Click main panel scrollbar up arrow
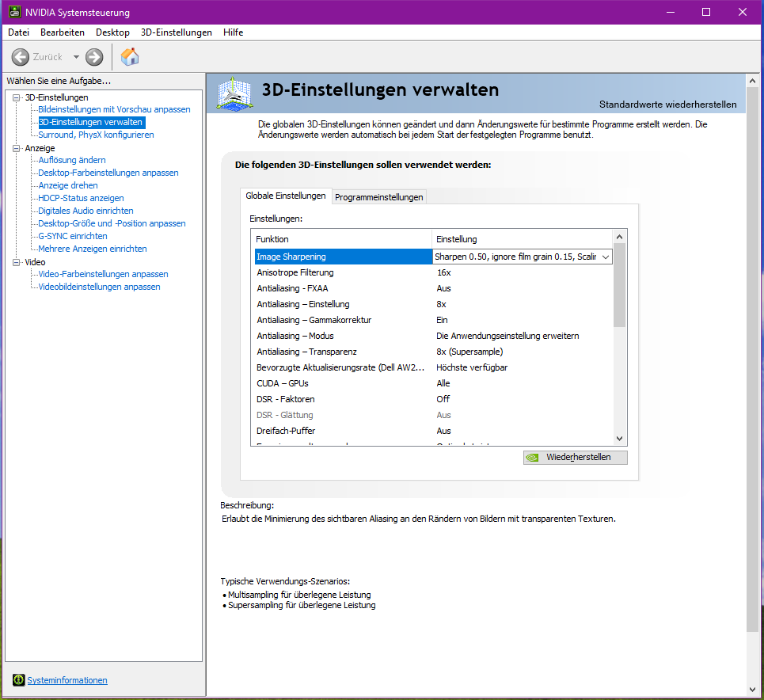Viewport: 764px width, 700px height. pos(752,81)
